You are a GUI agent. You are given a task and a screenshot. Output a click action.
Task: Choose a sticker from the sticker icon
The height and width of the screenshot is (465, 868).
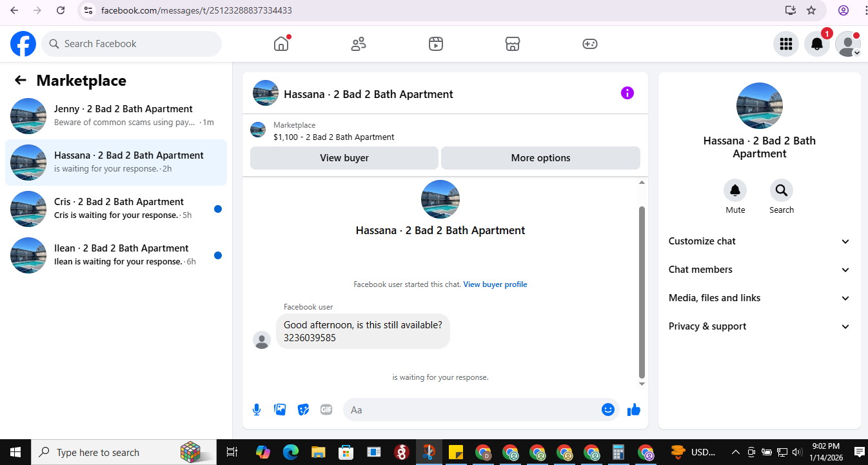tap(303, 410)
